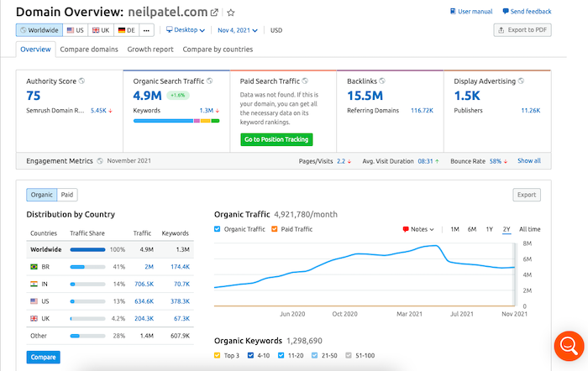Click the Paid Search Traffic globe icon
The height and width of the screenshot is (371, 588).
[305, 81]
